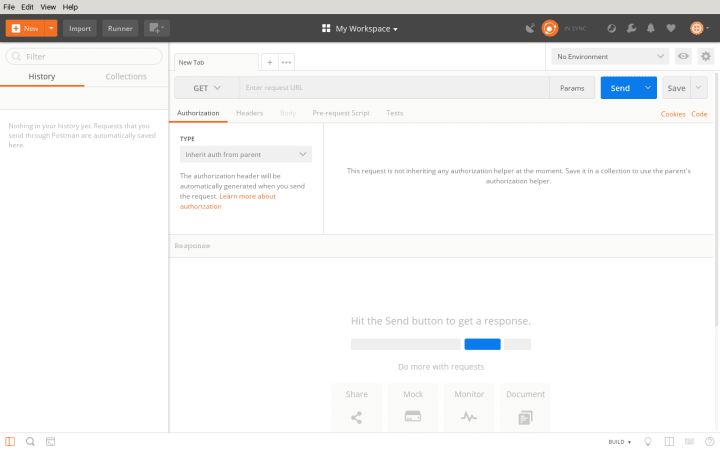Select the Authorization tab
720x450 pixels.
click(x=198, y=113)
